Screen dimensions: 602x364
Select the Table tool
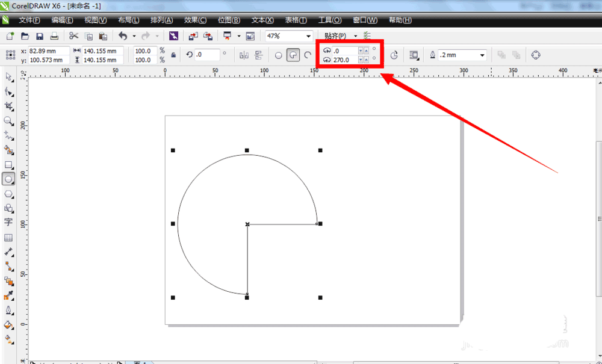pos(8,238)
